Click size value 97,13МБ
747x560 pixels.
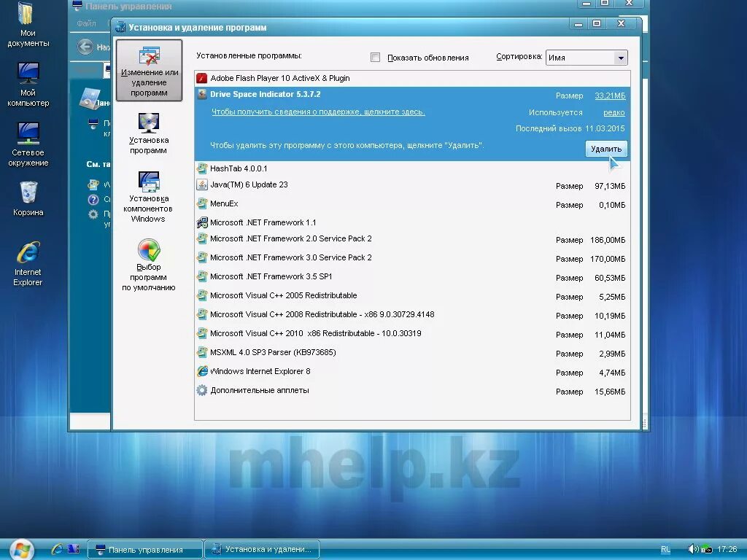(x=610, y=186)
